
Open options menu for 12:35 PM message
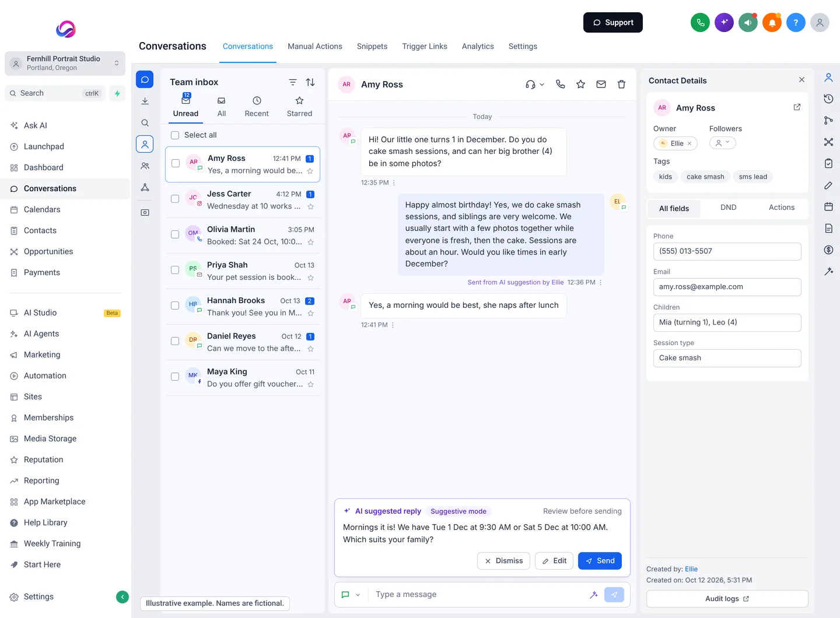(394, 182)
